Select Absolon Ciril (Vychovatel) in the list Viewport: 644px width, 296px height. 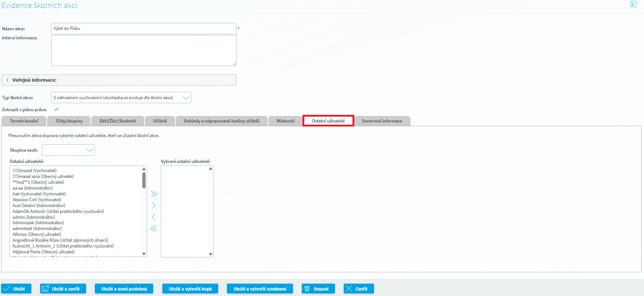[x=37, y=200]
